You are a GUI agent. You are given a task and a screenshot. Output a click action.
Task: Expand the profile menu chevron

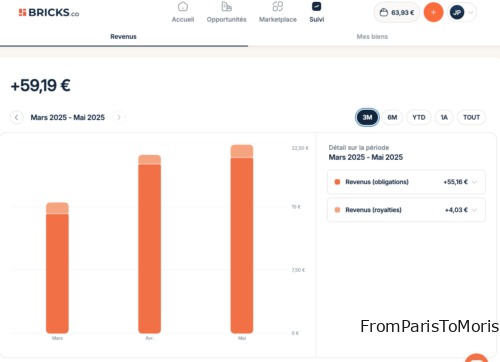coord(471,13)
